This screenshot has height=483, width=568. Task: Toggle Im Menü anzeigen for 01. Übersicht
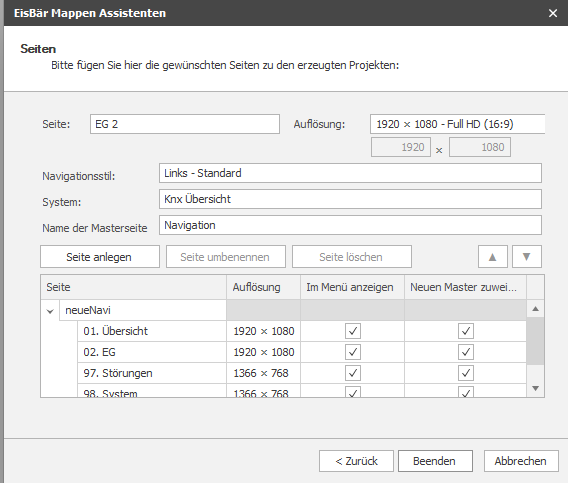pos(353,331)
